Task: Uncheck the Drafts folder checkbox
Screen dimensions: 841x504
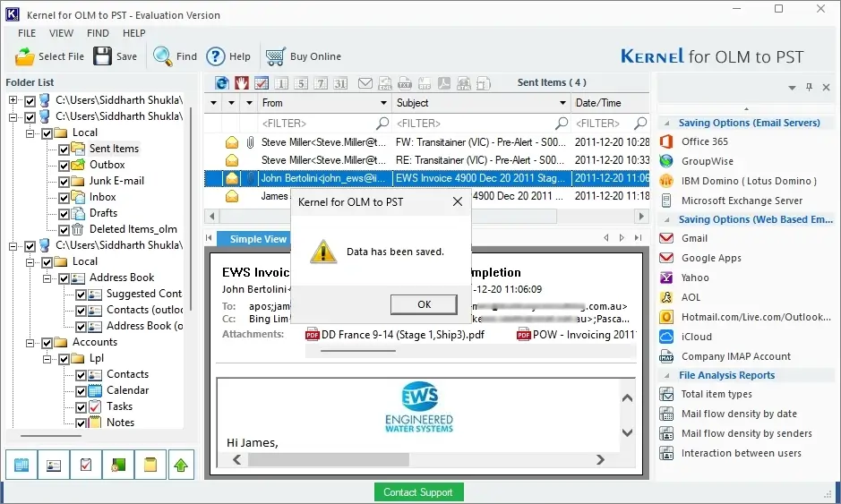Action: pyautogui.click(x=64, y=213)
